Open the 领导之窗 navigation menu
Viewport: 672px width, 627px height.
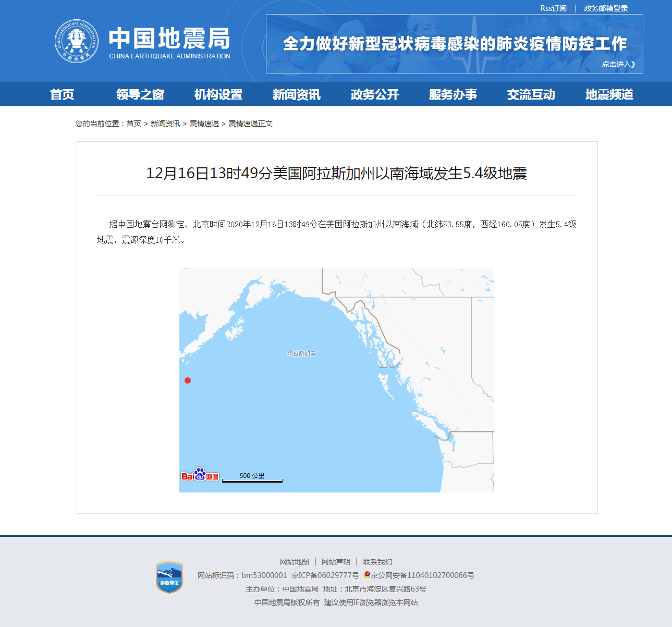[x=140, y=94]
